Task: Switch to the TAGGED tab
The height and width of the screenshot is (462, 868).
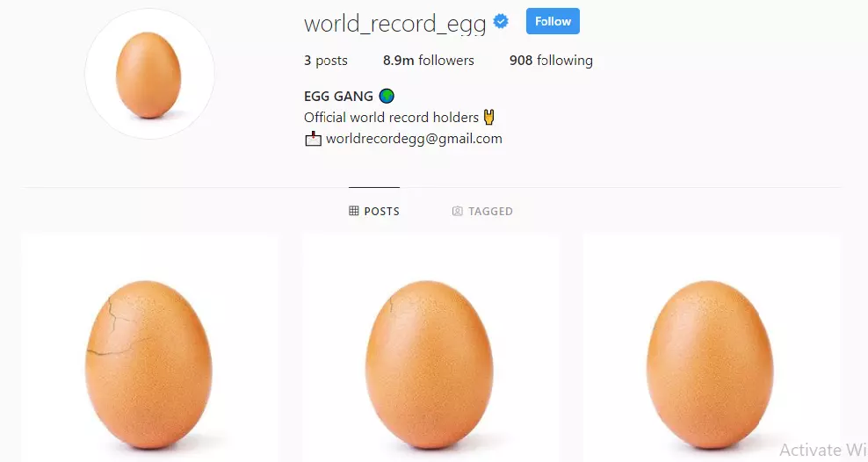Action: [x=482, y=211]
